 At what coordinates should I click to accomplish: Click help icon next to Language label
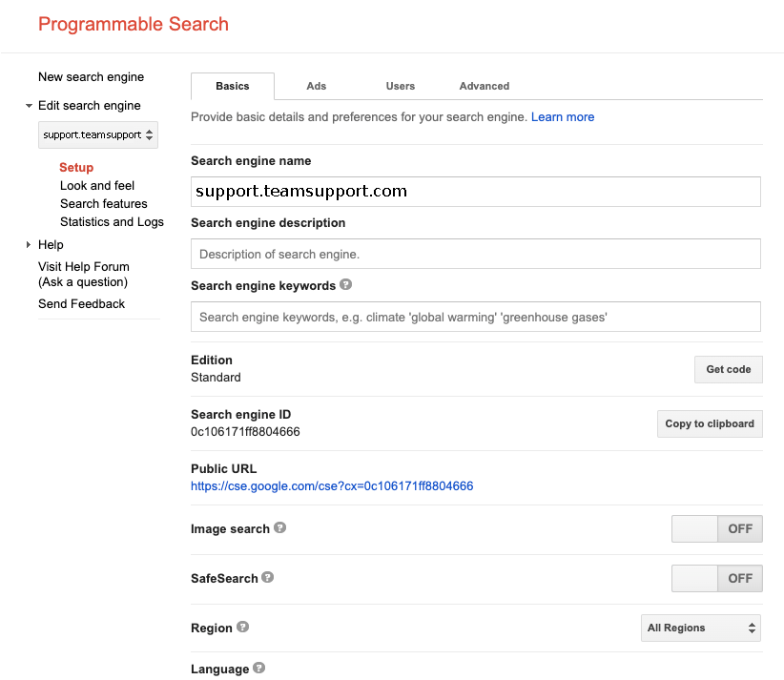tap(259, 669)
